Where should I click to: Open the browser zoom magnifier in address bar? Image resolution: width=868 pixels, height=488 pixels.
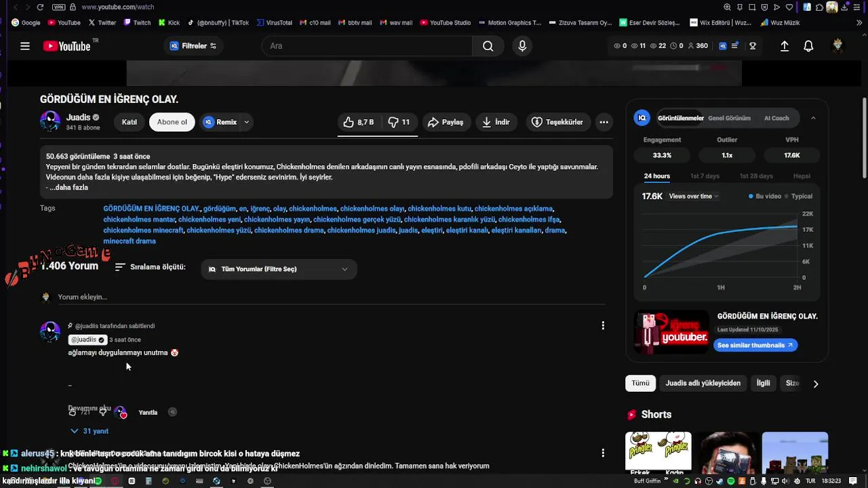tap(728, 7)
